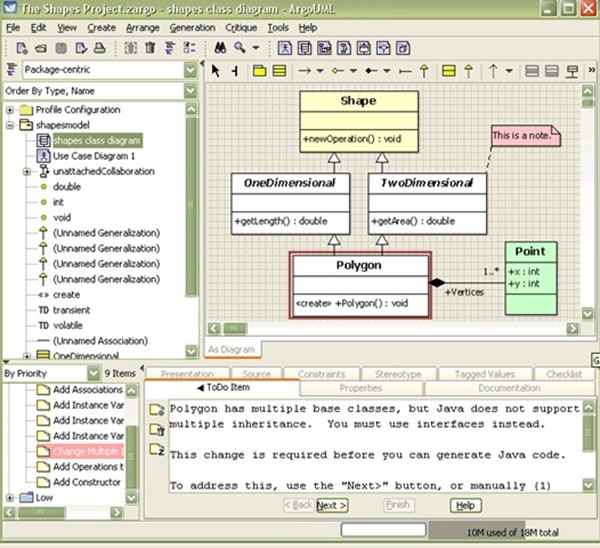Screen dimensions: 600x548
Task: Choose the Select arrow tool
Action: 215,71
